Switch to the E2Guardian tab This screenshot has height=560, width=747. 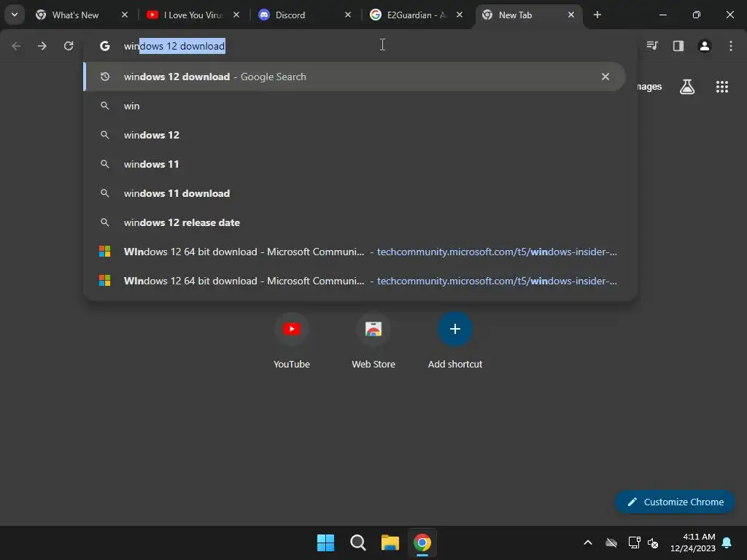click(416, 15)
